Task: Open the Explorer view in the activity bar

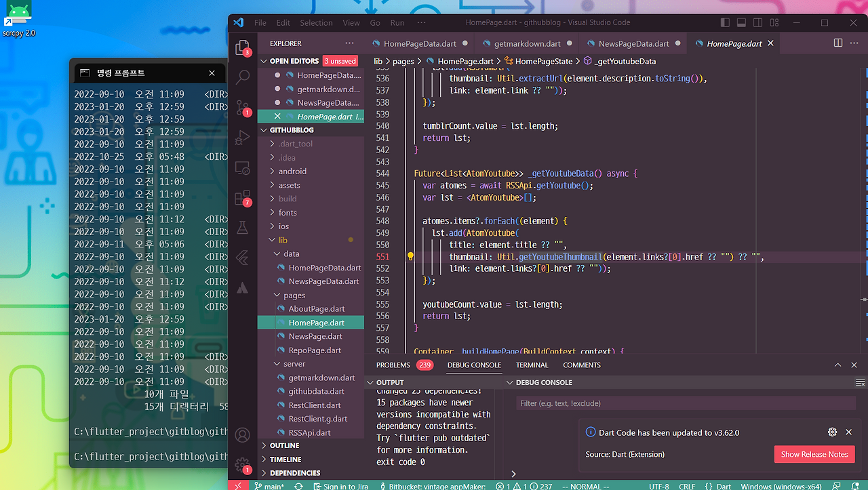Action: [242, 47]
